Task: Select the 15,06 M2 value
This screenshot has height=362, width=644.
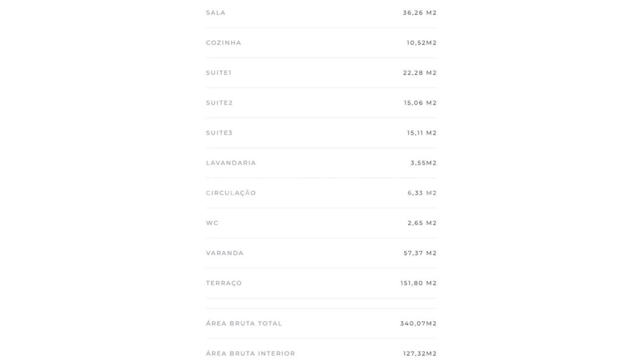Action: pyautogui.click(x=420, y=103)
